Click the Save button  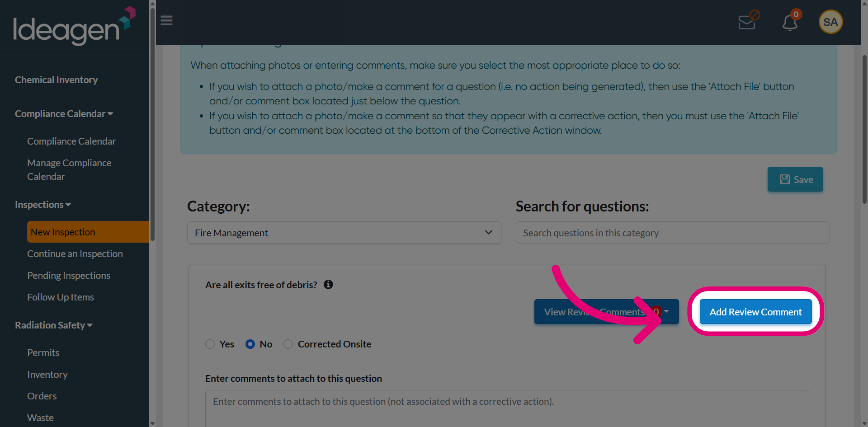(795, 179)
